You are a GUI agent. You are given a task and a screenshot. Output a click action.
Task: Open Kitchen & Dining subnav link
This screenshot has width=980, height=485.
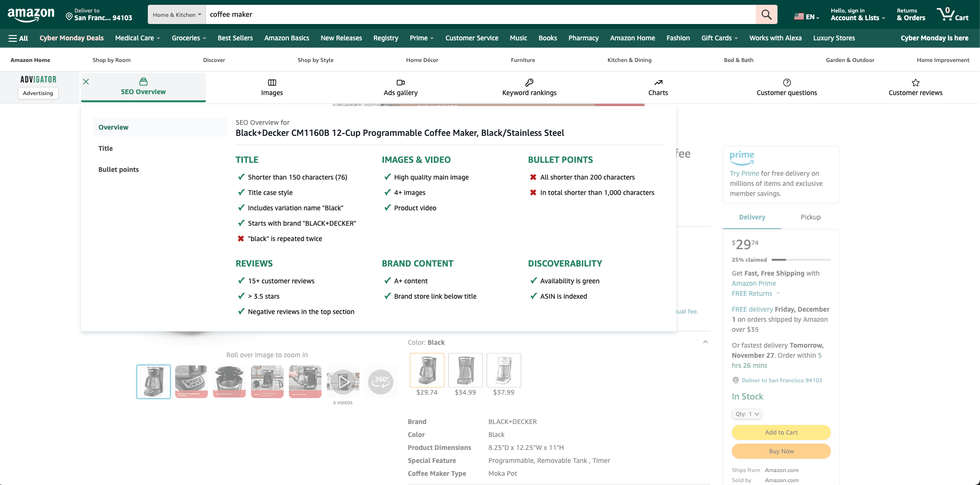629,60
